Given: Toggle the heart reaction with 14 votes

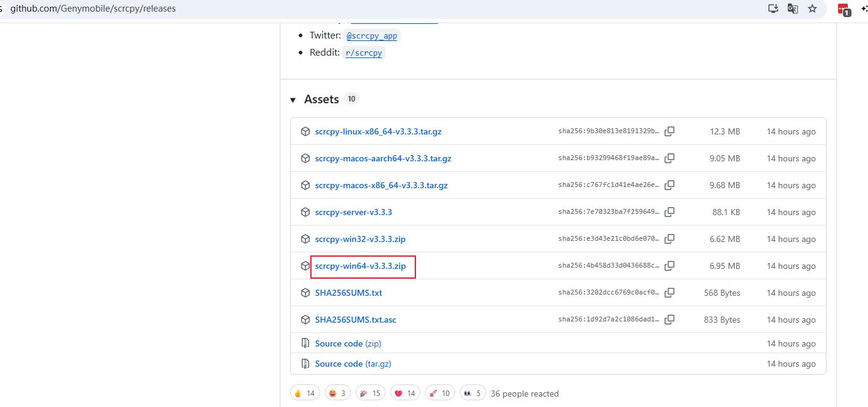Looking at the screenshot, I should click(x=404, y=393).
